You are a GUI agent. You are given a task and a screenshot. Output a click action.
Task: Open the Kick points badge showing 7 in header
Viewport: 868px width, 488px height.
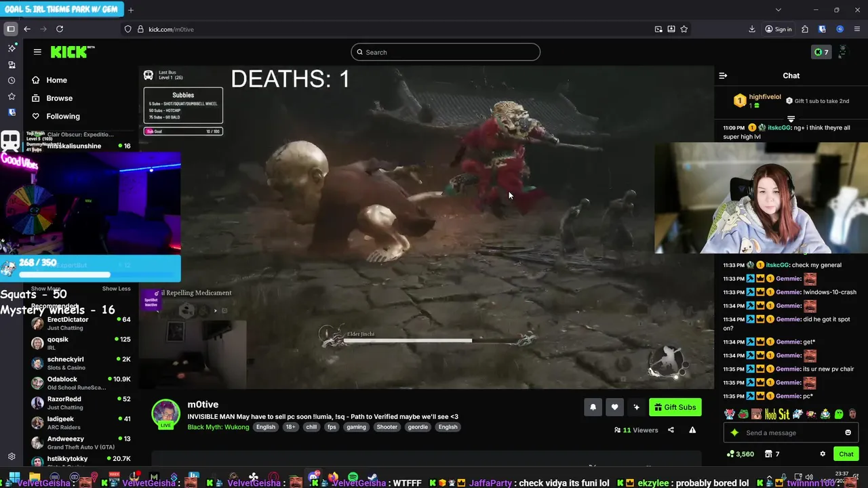[x=821, y=52]
